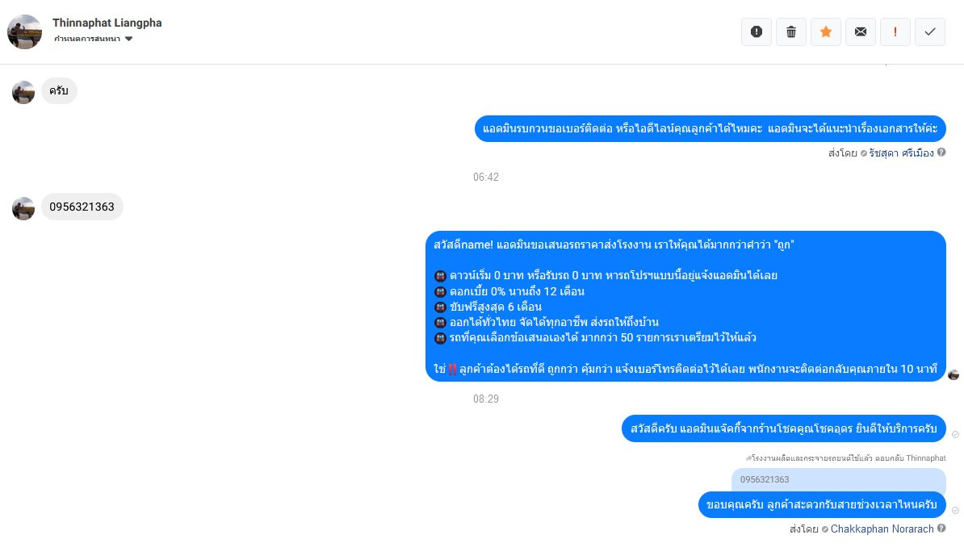Mark as unread using envelope icon
This screenshot has height=560, width=964.
[x=861, y=32]
